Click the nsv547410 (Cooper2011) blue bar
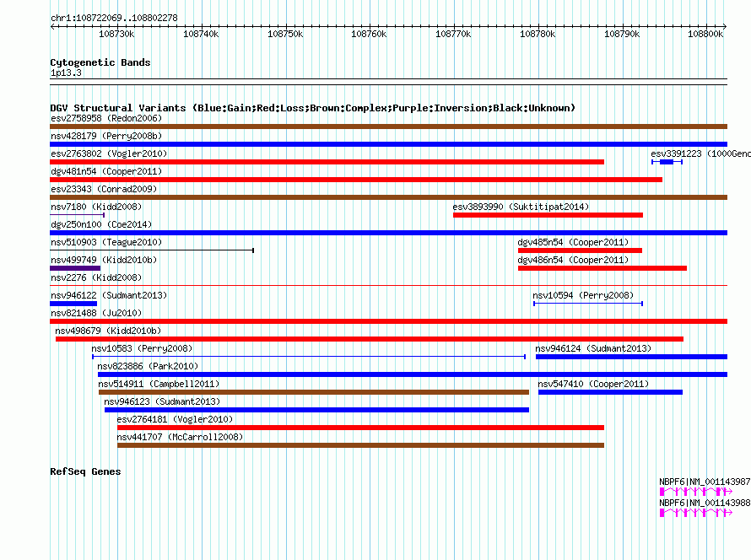751x560 pixels. (x=610, y=392)
